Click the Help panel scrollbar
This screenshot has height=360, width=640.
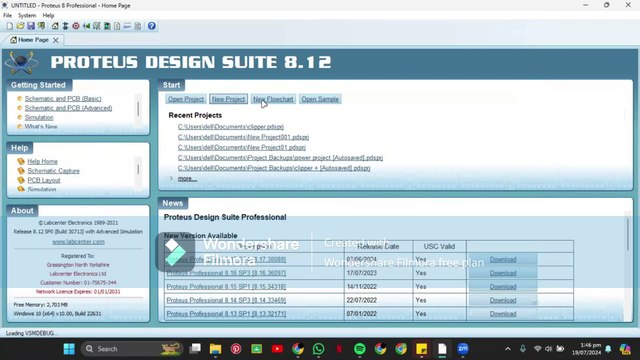pyautogui.click(x=138, y=169)
